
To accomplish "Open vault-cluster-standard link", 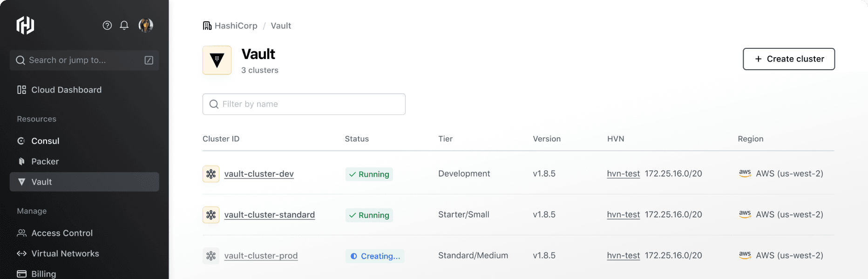I will pos(269,215).
